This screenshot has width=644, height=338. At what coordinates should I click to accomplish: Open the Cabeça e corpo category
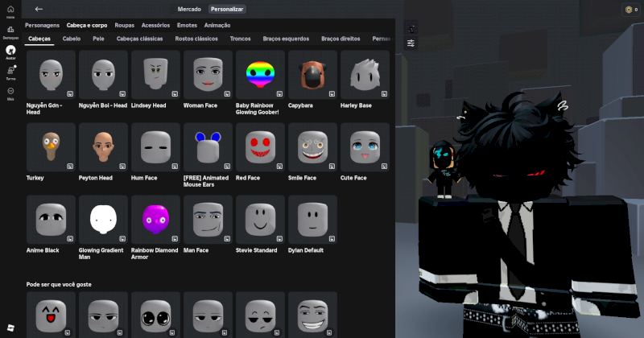[87, 25]
